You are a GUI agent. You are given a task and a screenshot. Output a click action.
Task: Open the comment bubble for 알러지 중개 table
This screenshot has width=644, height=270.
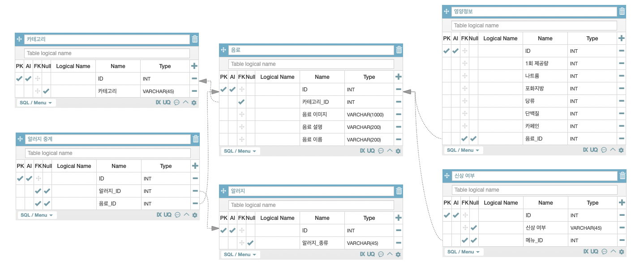[177, 215]
